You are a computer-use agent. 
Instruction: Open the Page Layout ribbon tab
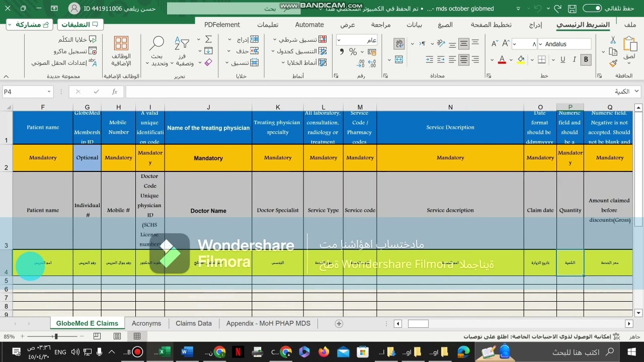491,25
